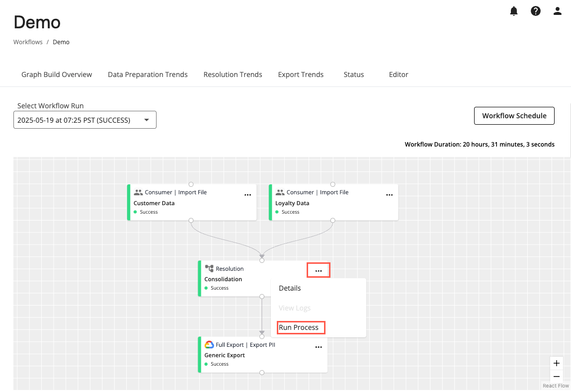571x392 pixels.
Task: Open the ellipsis menu on Loyalty Data node
Action: click(x=389, y=195)
